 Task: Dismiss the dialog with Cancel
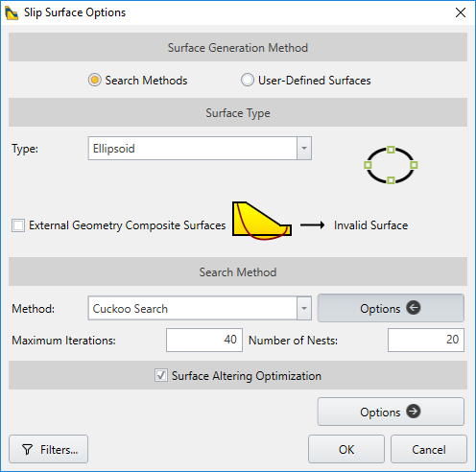tap(429, 449)
